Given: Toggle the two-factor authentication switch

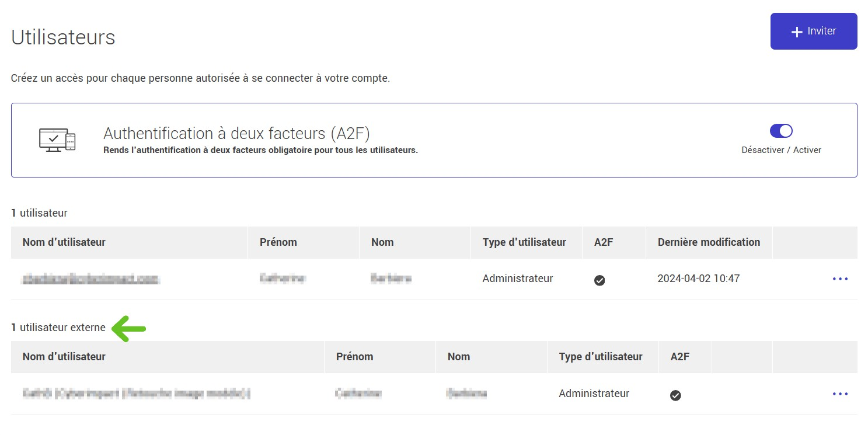Looking at the screenshot, I should [781, 131].
